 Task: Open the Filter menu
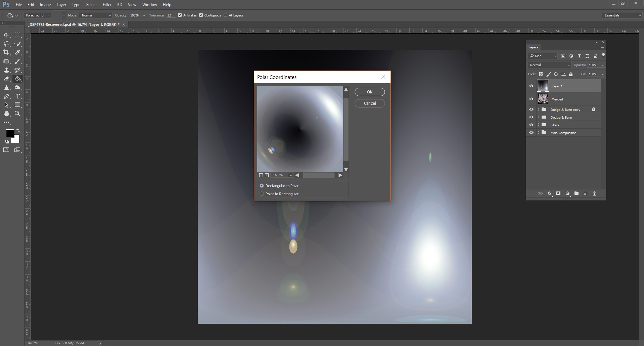coord(107,4)
